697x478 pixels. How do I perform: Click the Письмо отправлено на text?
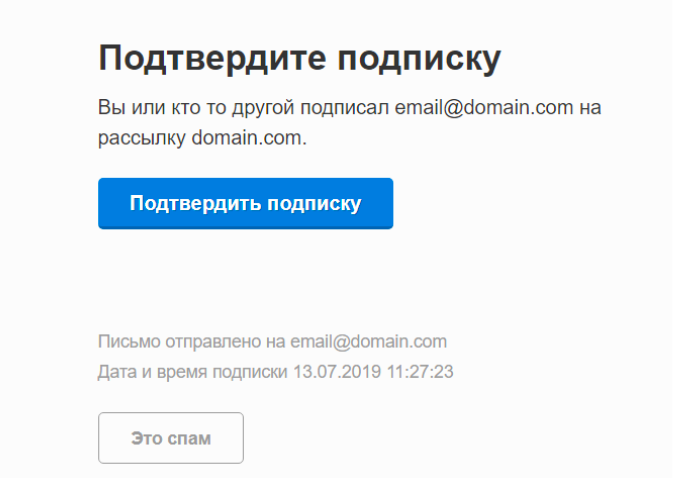(x=192, y=342)
